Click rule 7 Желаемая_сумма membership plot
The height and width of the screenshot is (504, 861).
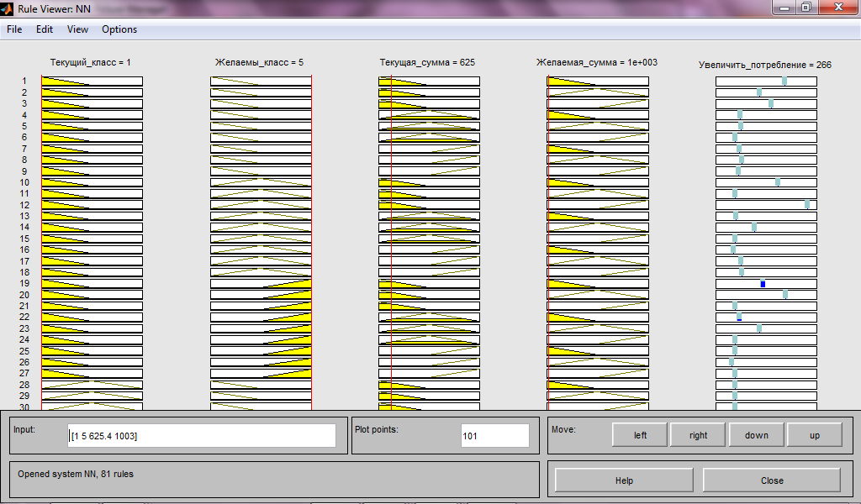(598, 149)
